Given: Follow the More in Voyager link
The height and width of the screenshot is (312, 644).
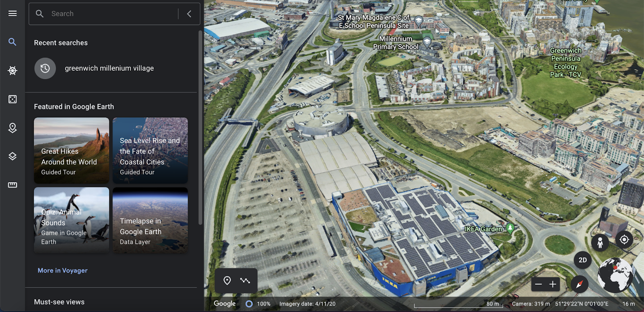Looking at the screenshot, I should (x=62, y=271).
